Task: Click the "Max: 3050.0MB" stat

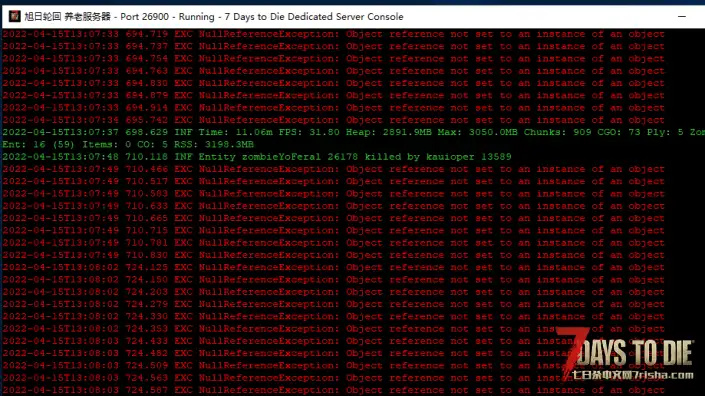Action: (479, 132)
